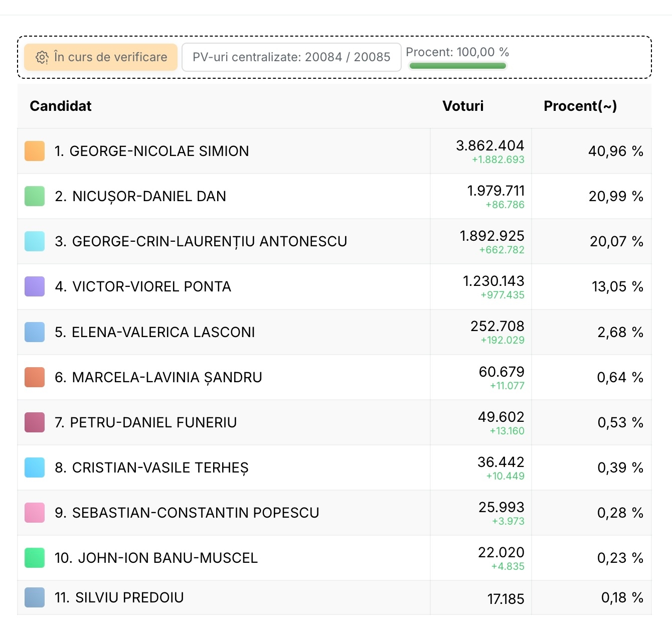Screen dimensions: 672x625
Task: Click the Procent(~) column header
Action: click(x=580, y=106)
